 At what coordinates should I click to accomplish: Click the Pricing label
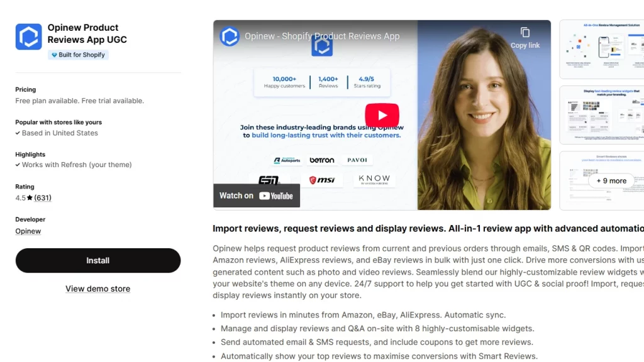[x=25, y=89]
